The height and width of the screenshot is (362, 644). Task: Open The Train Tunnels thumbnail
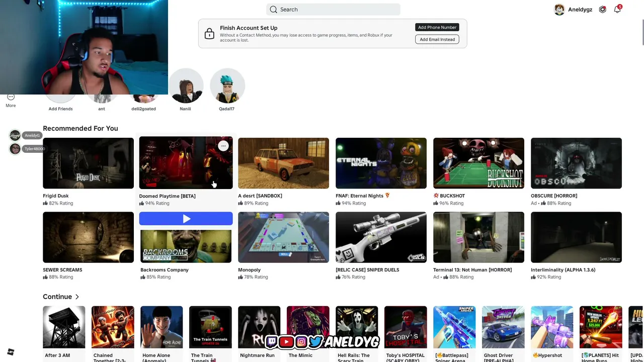click(210, 327)
